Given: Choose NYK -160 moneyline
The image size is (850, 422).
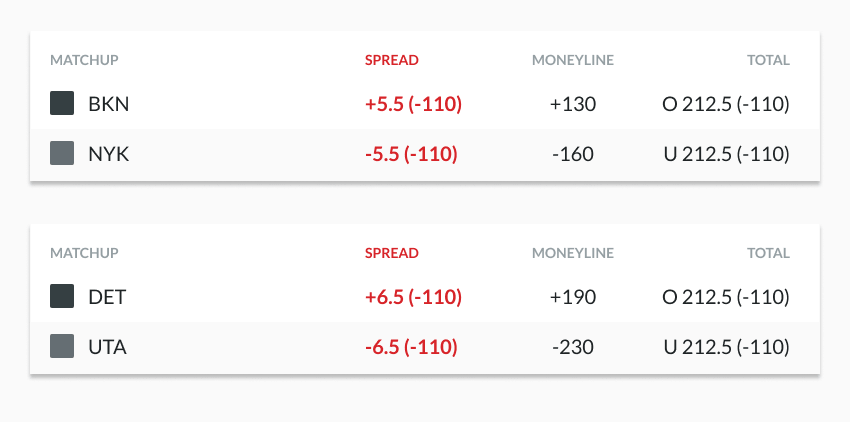Looking at the screenshot, I should coord(573,154).
